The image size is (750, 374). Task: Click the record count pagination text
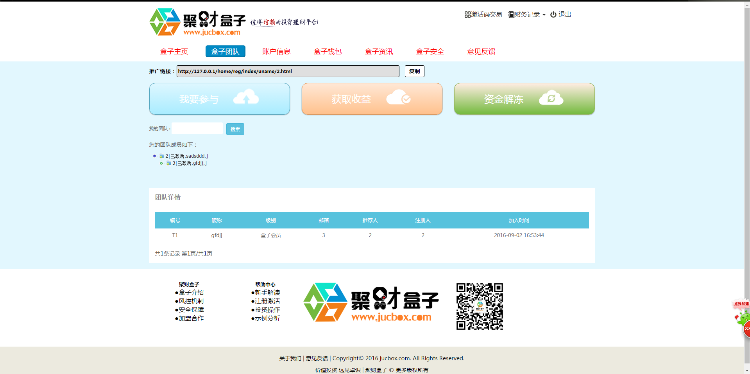click(184, 253)
